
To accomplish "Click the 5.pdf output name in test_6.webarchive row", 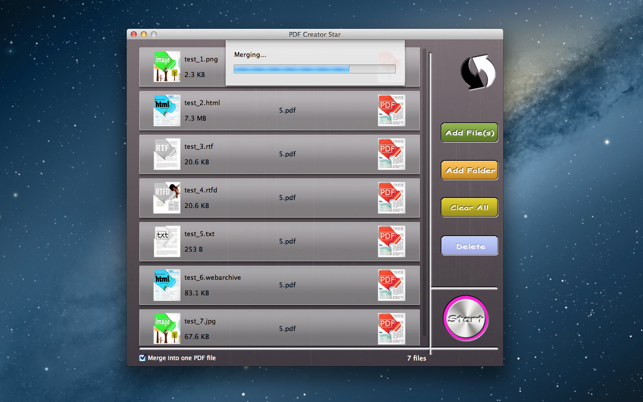I will 287,285.
